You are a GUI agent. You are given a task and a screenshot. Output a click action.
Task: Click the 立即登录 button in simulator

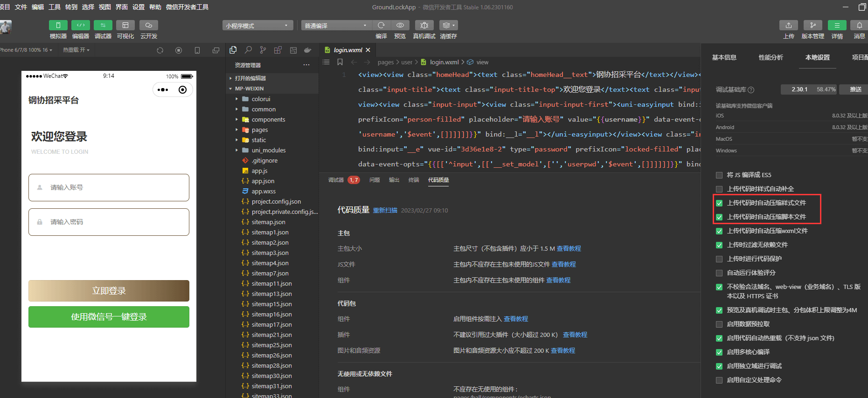[x=109, y=291]
